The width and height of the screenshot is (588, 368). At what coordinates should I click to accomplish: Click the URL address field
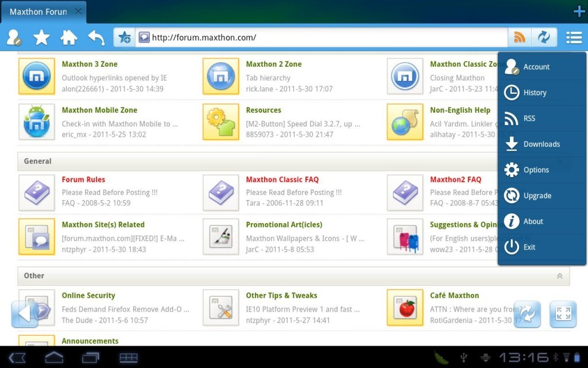(x=322, y=37)
